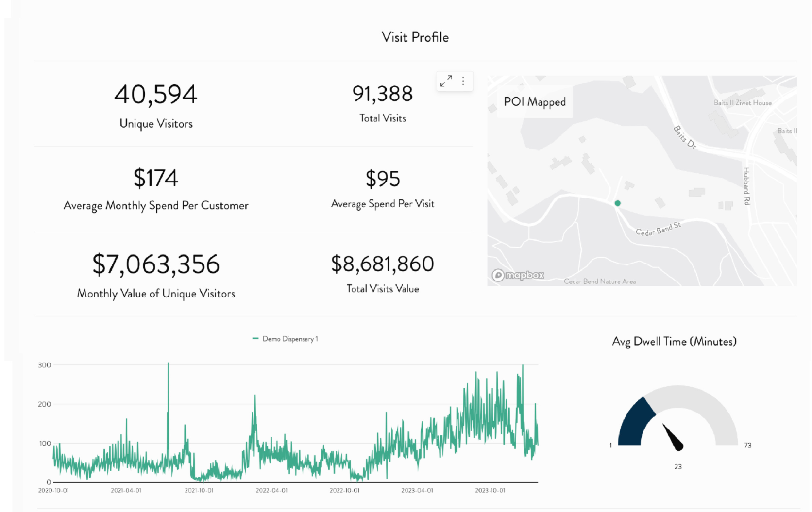The image size is (812, 512).
Task: Select the 91,388 Total Visits value
Action: 383,94
